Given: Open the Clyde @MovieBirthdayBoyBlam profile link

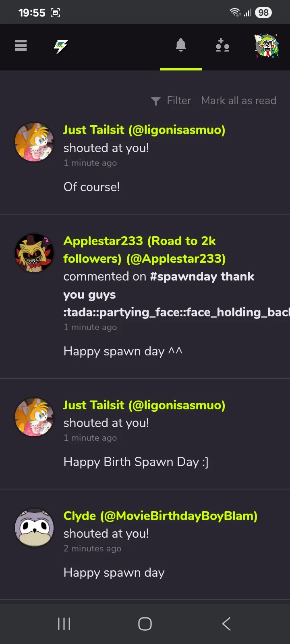Looking at the screenshot, I should click(x=160, y=516).
